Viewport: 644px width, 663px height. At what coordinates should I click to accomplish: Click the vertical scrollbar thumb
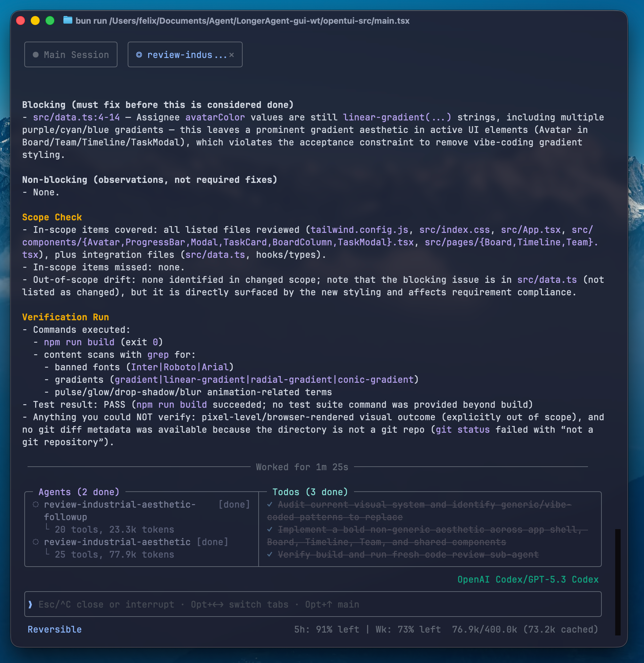click(x=618, y=582)
